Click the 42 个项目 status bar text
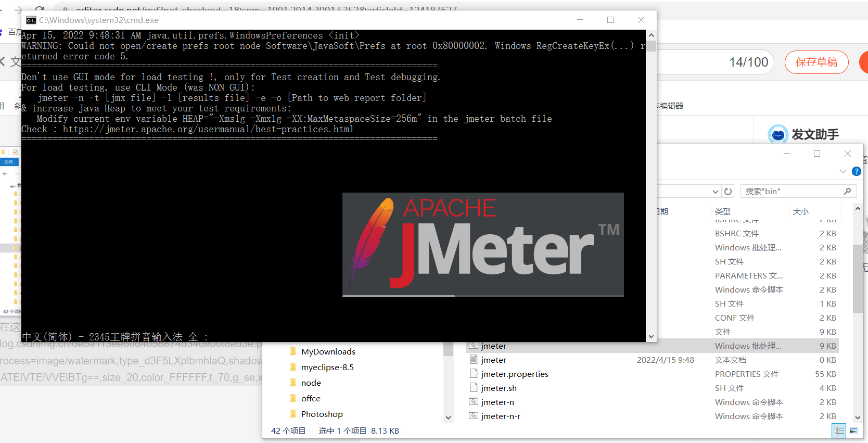 (288, 431)
